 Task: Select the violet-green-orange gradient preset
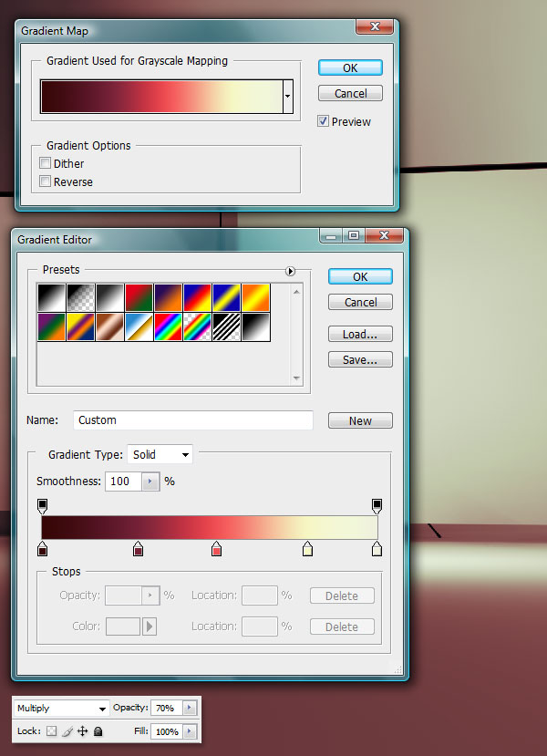coord(51,326)
